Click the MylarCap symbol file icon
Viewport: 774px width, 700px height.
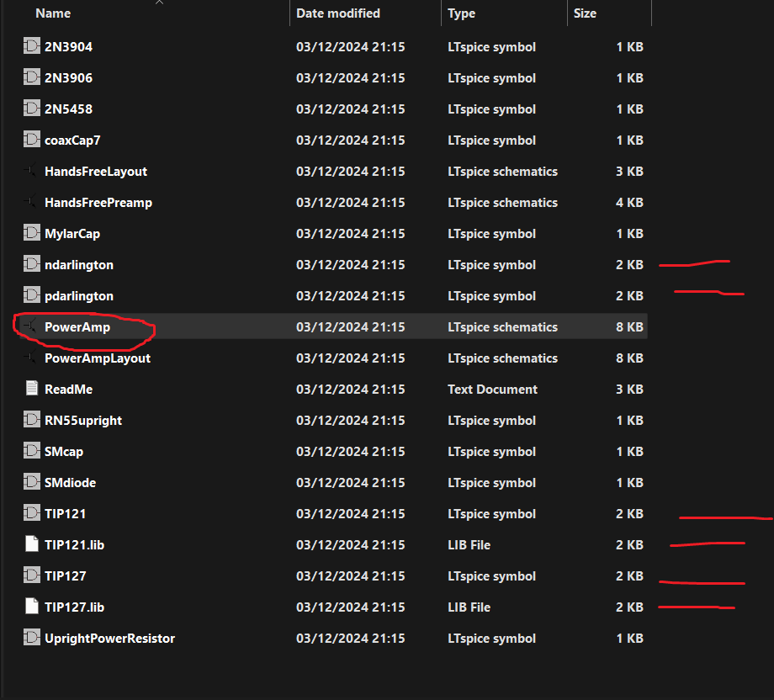coord(32,233)
